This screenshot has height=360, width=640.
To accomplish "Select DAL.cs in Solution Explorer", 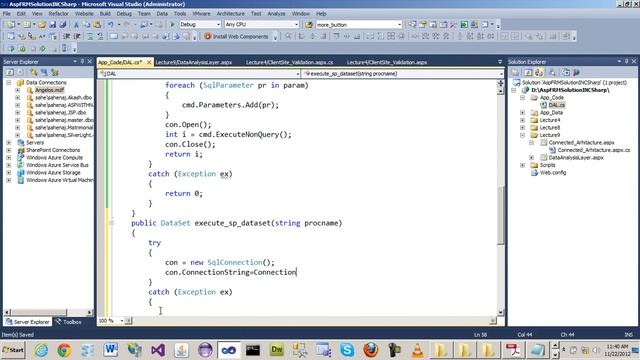I will click(x=556, y=105).
